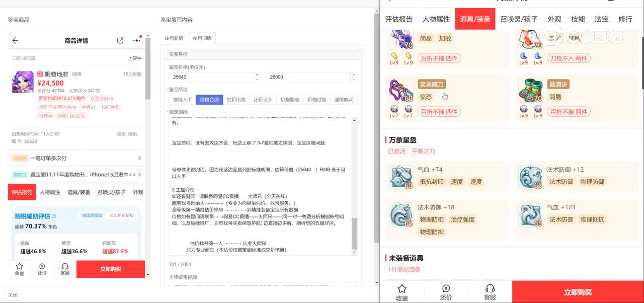This screenshot has height=303, width=644.
Task: Click the 鉴定原因 text area scrollbar thumb
Action: (354, 233)
